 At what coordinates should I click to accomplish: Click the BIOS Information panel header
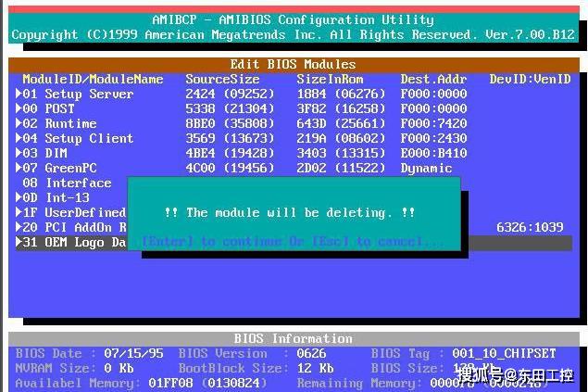click(294, 339)
